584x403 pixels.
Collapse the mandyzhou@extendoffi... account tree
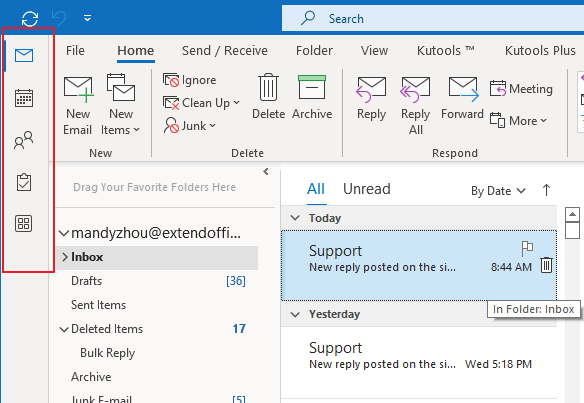pos(64,234)
